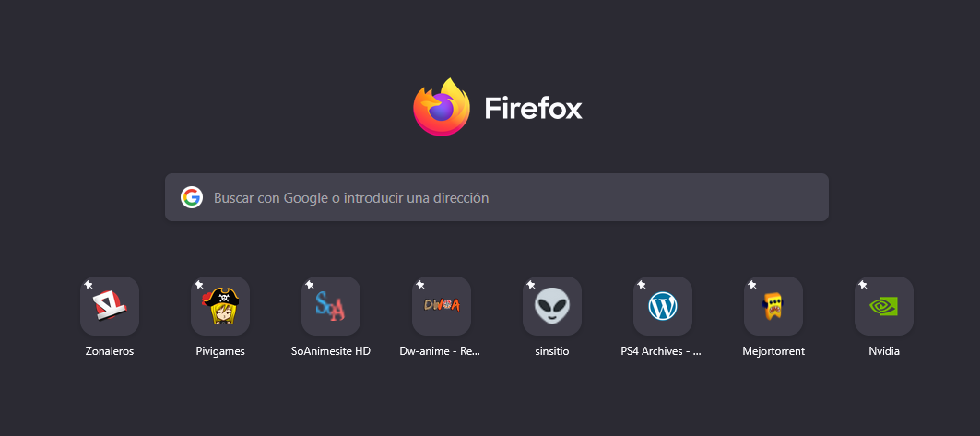The height and width of the screenshot is (436, 980).
Task: Click the sinsitio label text
Action: pos(552,351)
